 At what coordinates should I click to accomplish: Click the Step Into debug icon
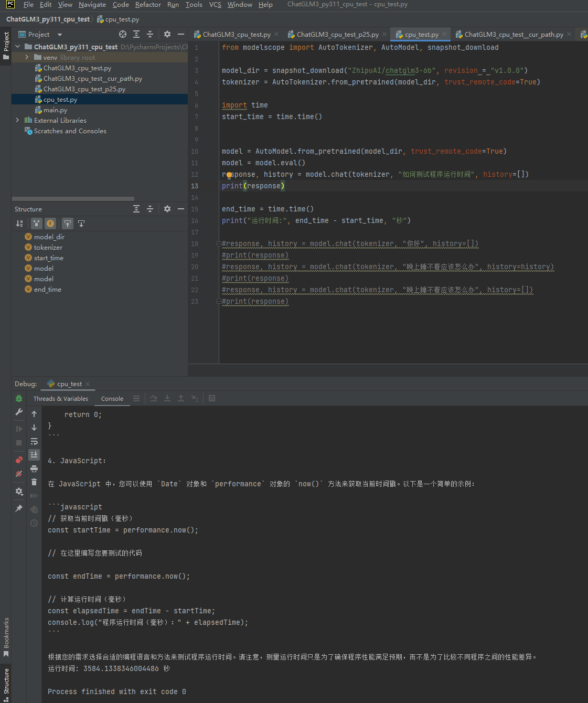coord(167,399)
